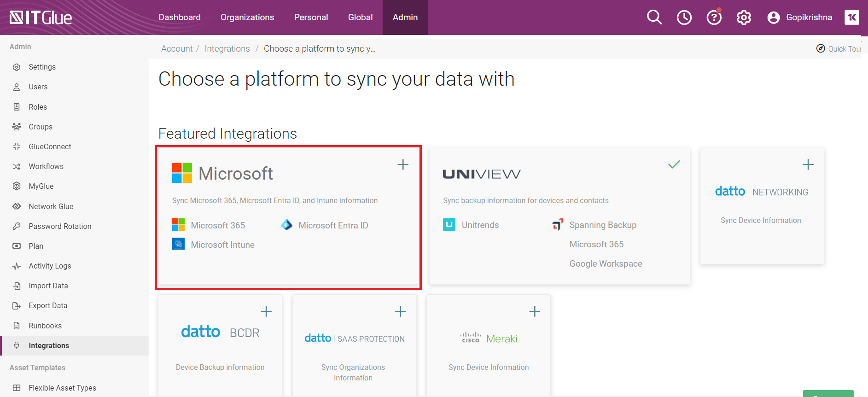Click the Microsoft Entra ID icon
Screen dimensions: 868x397
click(x=286, y=225)
